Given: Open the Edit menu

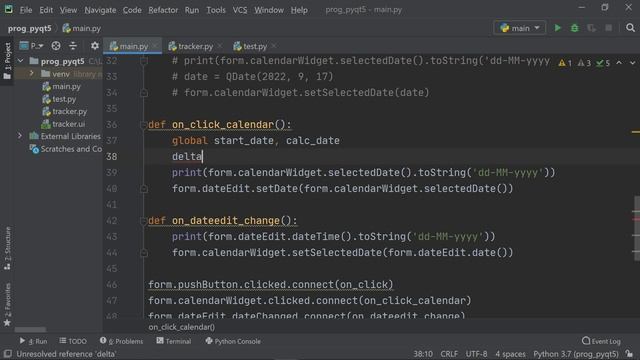Looking at the screenshot, I should pos(46,10).
